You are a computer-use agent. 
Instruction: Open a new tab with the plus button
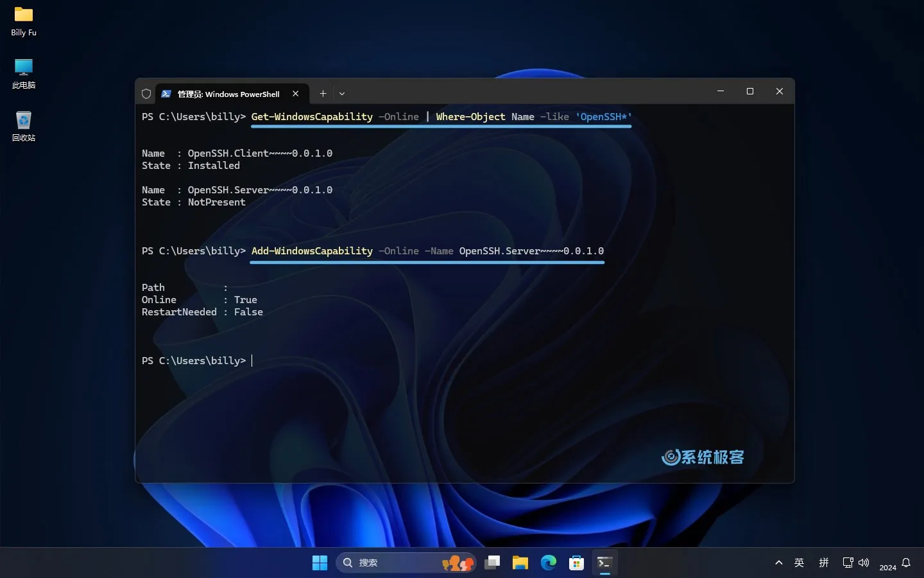pos(323,94)
